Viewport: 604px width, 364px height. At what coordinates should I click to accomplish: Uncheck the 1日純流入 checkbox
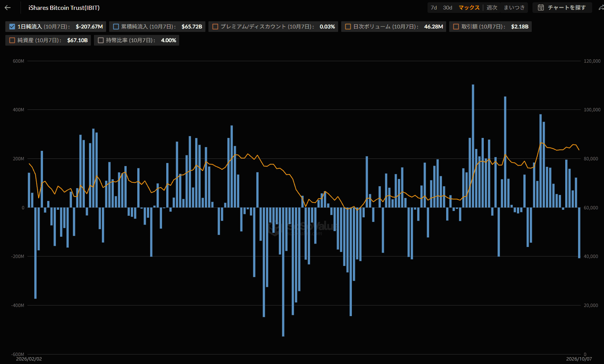12,27
